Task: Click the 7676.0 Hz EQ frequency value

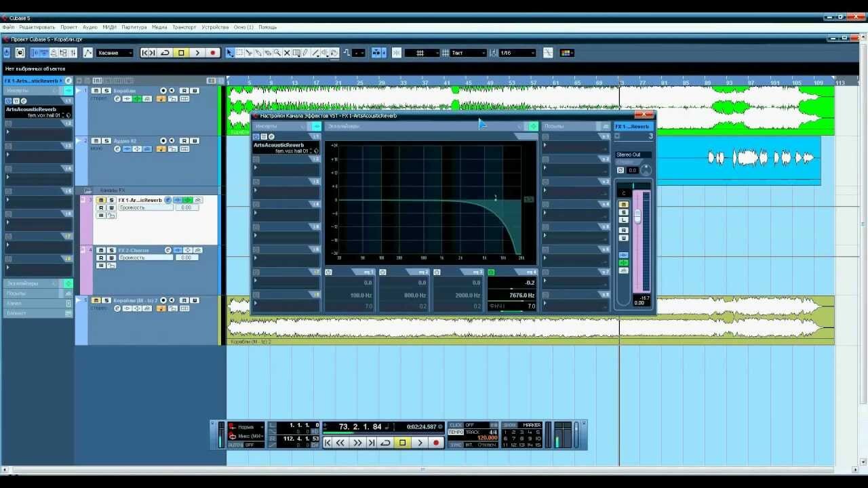Action: click(521, 296)
